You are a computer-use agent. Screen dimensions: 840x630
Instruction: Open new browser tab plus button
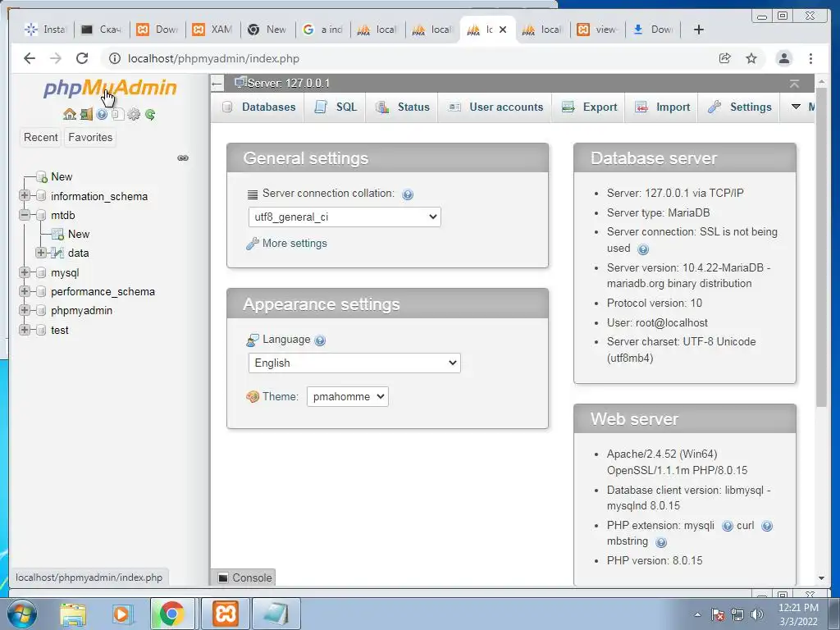tap(699, 30)
